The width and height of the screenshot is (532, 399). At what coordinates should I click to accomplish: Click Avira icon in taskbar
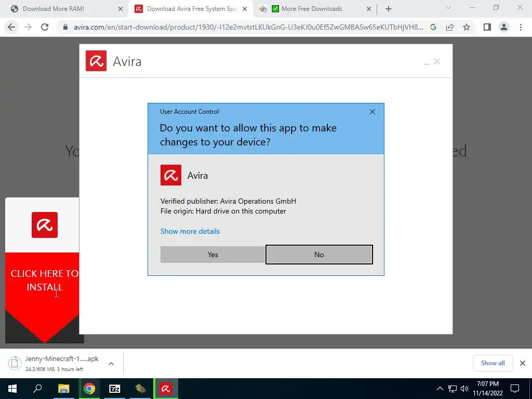point(166,389)
